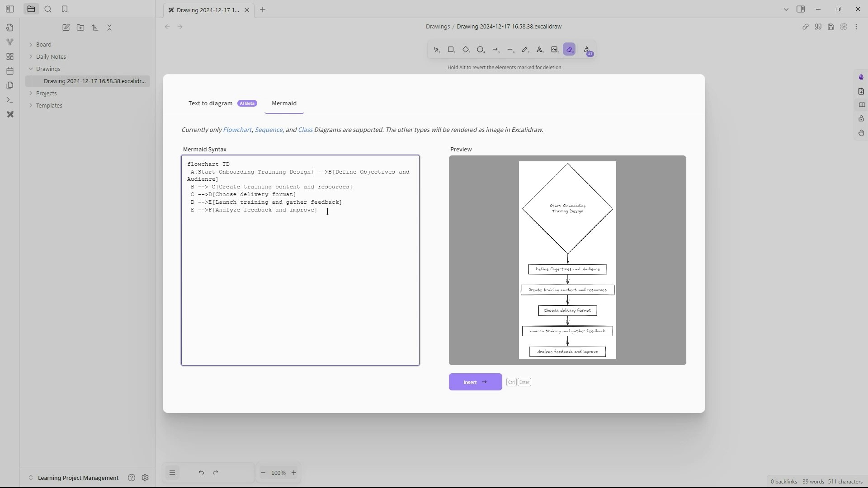Switch to Text to diagram tab

pos(211,103)
